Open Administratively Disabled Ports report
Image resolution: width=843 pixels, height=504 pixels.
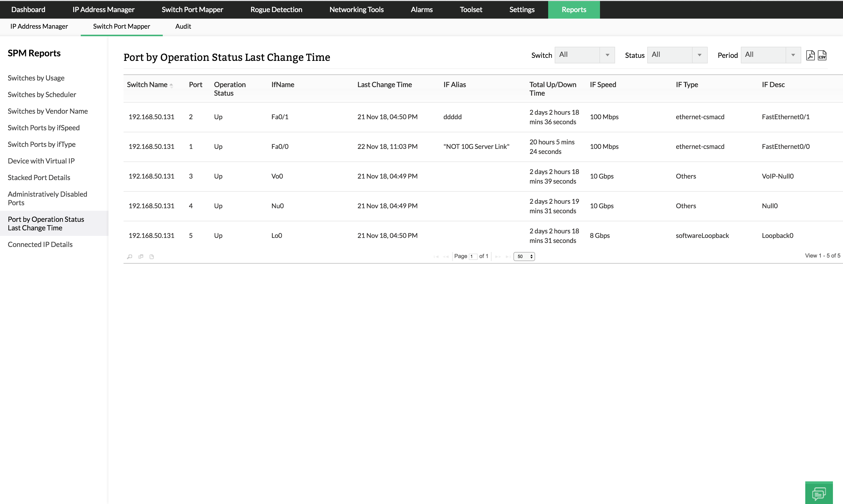[47, 198]
